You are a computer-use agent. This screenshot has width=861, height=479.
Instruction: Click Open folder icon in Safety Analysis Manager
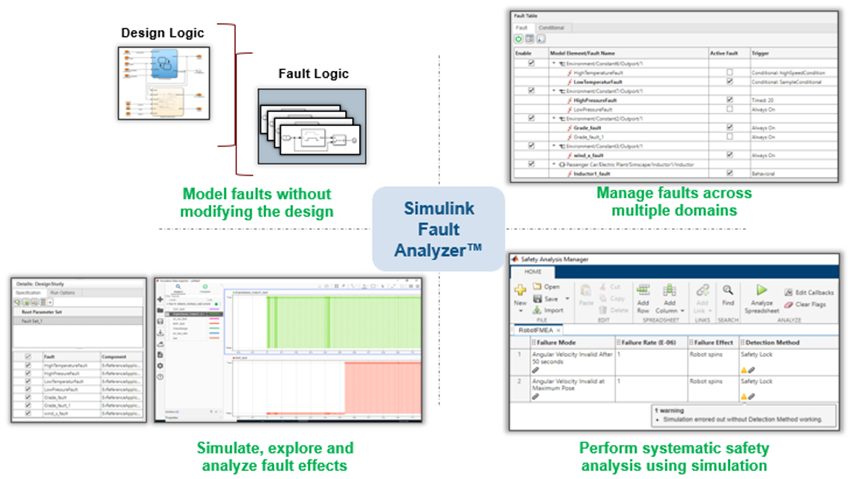(x=537, y=286)
